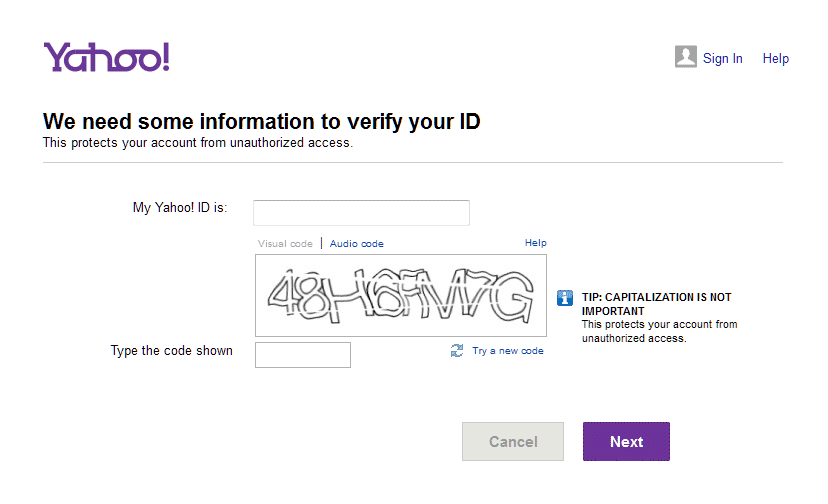Focus the My Yahoo! ID input field
Screen dimensions: 828x504
[361, 213]
